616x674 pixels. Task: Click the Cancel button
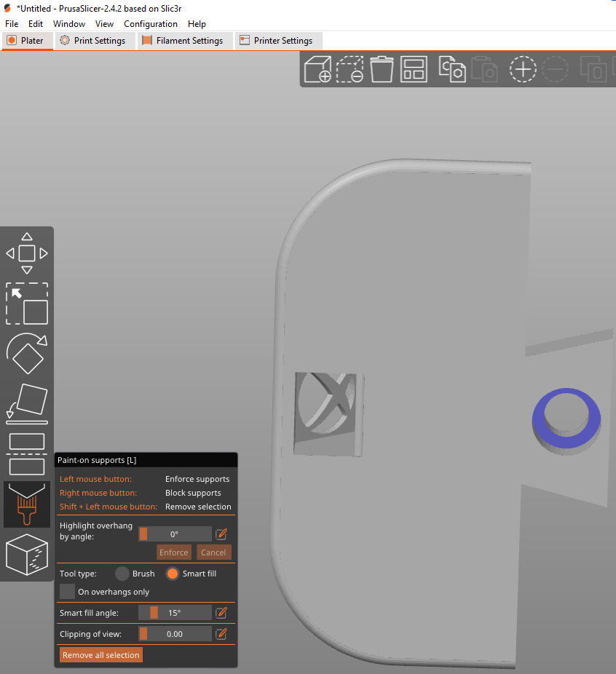click(x=213, y=552)
